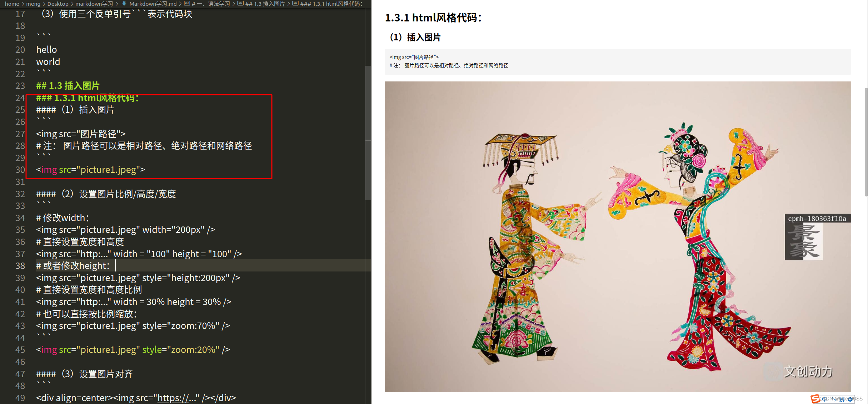
Task: Click <img src="picture1.jpeg"> on line 30
Action: (x=90, y=170)
